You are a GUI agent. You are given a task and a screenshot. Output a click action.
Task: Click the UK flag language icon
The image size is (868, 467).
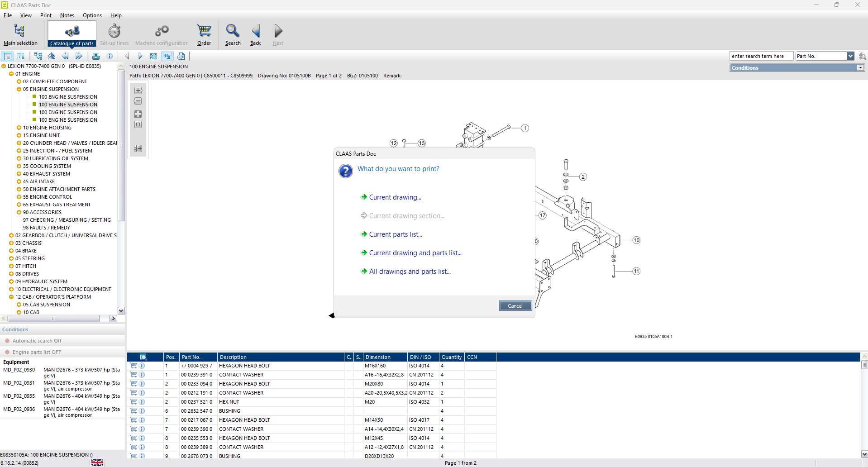[97, 462]
